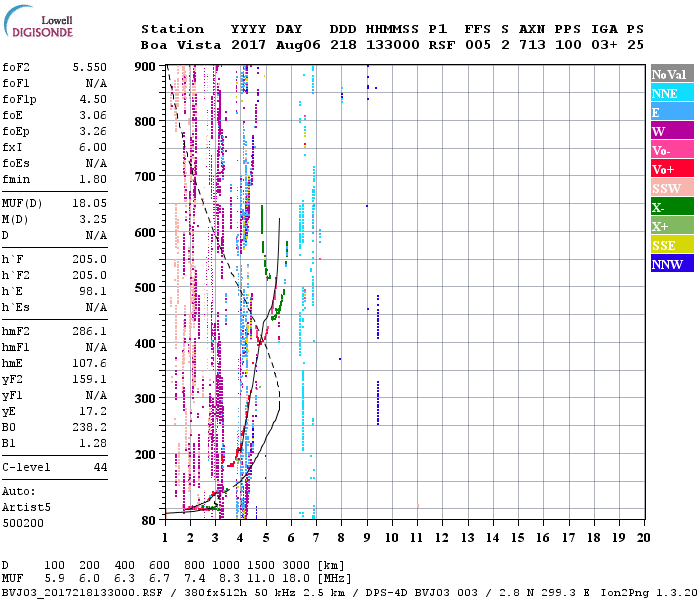Click the DDD day value 218

(343, 45)
